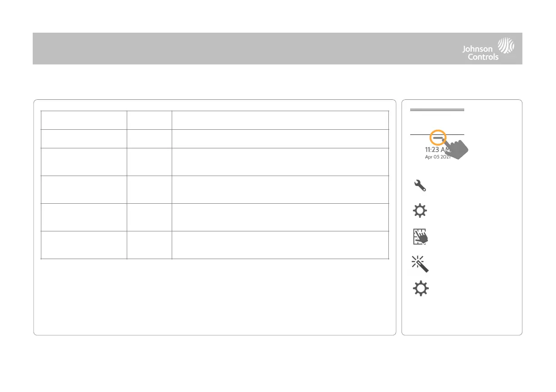This screenshot has height=392, width=556.
Task: Select the left cell in the second table row
Action: pos(84,138)
